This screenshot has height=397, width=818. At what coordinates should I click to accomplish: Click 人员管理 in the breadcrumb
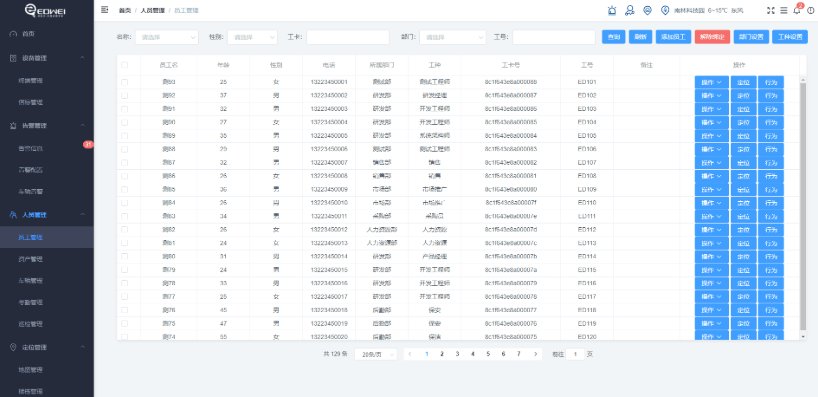coord(152,10)
